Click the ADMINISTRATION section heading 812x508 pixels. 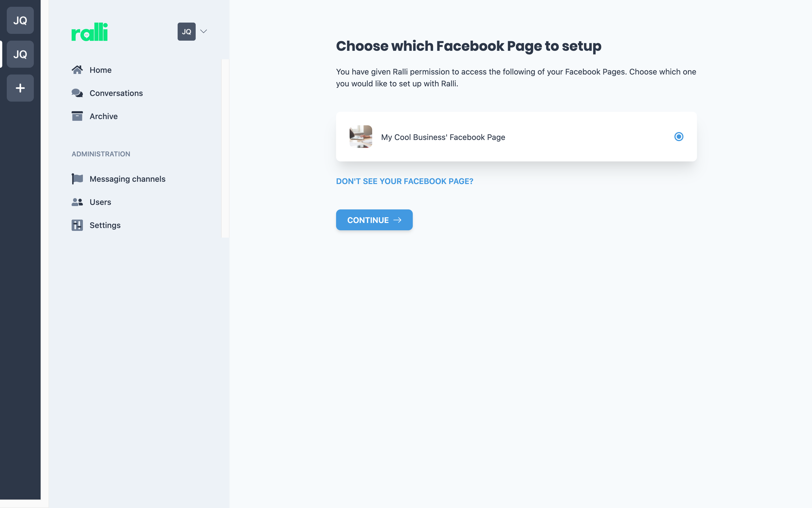coord(101,154)
